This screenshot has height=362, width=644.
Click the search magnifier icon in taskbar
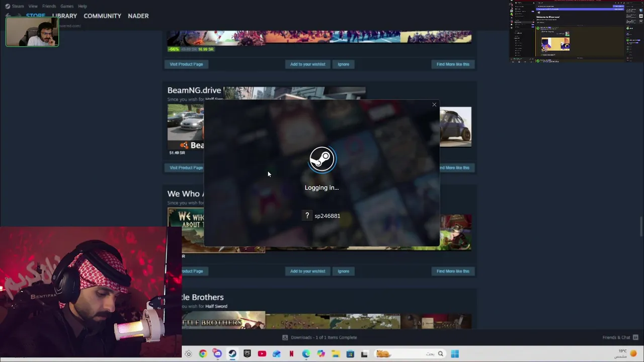click(x=440, y=354)
